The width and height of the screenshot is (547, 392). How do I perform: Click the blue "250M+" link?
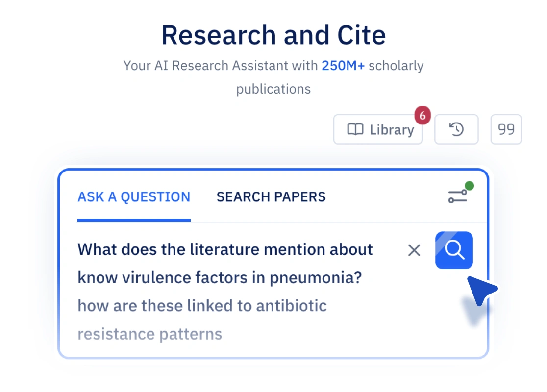coord(343,66)
